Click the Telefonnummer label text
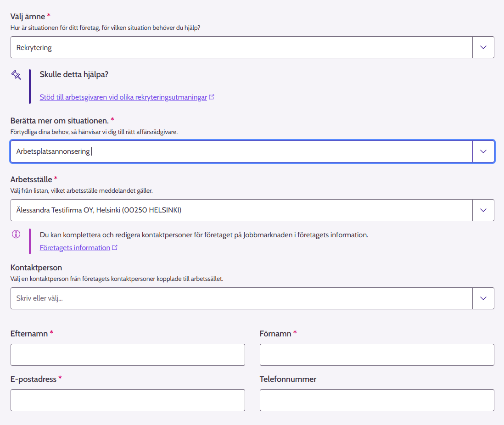This screenshot has height=425, width=504. 288,379
